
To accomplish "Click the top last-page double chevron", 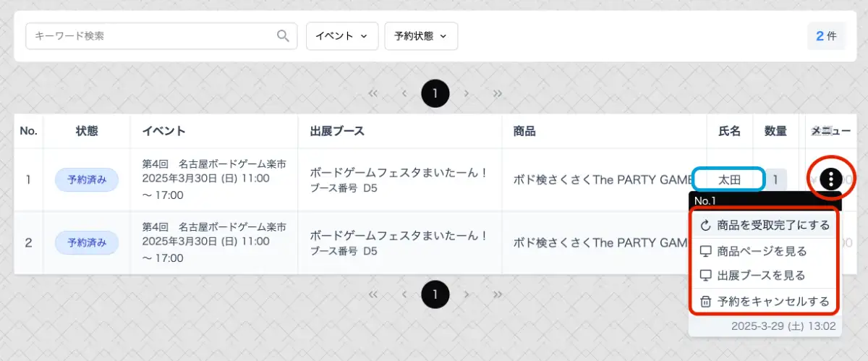I will 498,93.
